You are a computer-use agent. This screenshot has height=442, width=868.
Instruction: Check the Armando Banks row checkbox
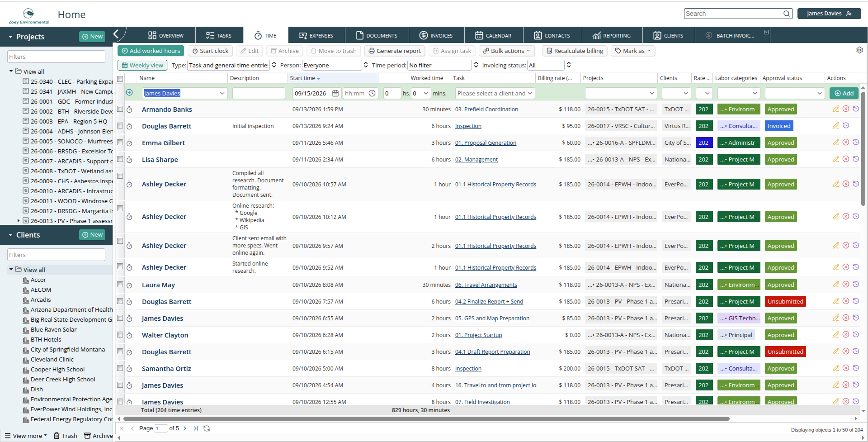point(120,109)
